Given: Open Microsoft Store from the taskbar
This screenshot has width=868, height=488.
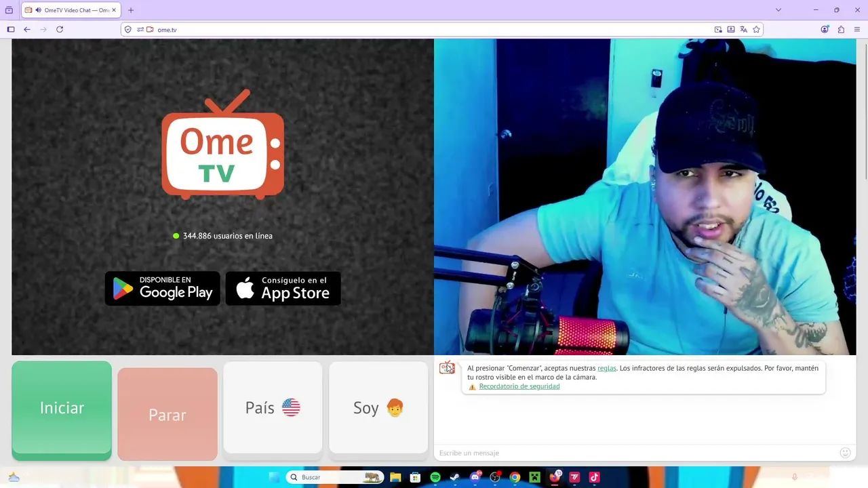Looking at the screenshot, I should [x=415, y=477].
